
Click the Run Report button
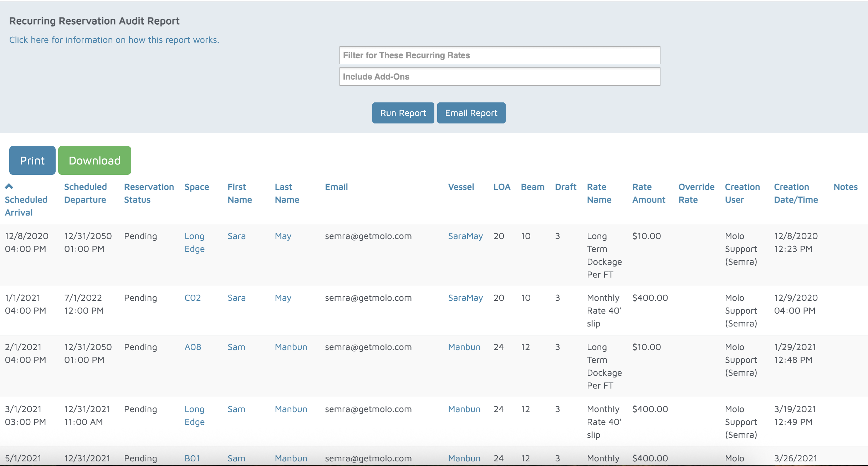click(x=403, y=113)
